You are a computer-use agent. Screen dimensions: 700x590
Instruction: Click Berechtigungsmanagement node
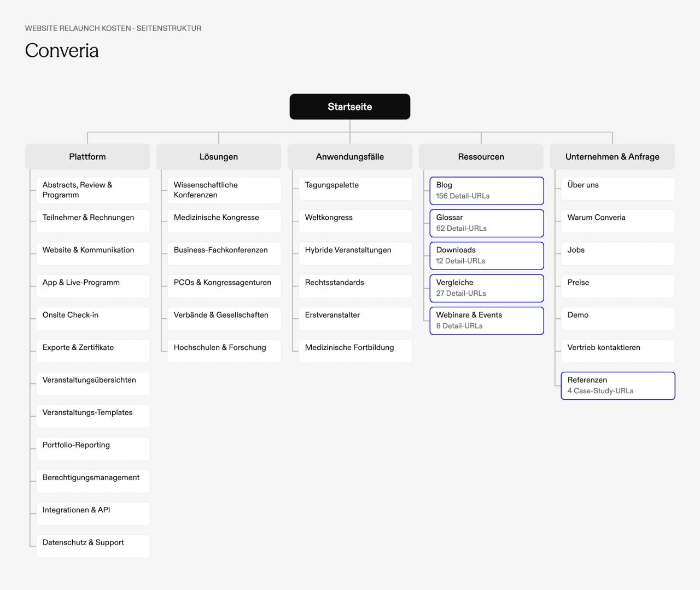pyautogui.click(x=93, y=481)
